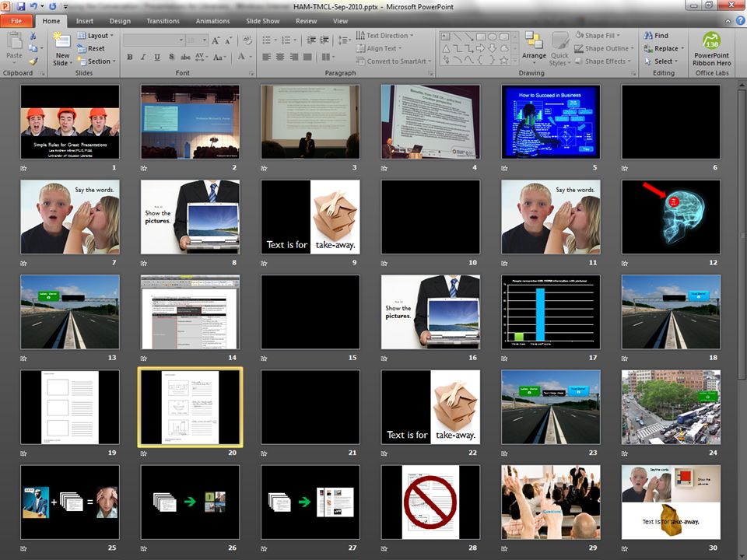Open the font size combo box
The width and height of the screenshot is (747, 560).
pos(197,40)
